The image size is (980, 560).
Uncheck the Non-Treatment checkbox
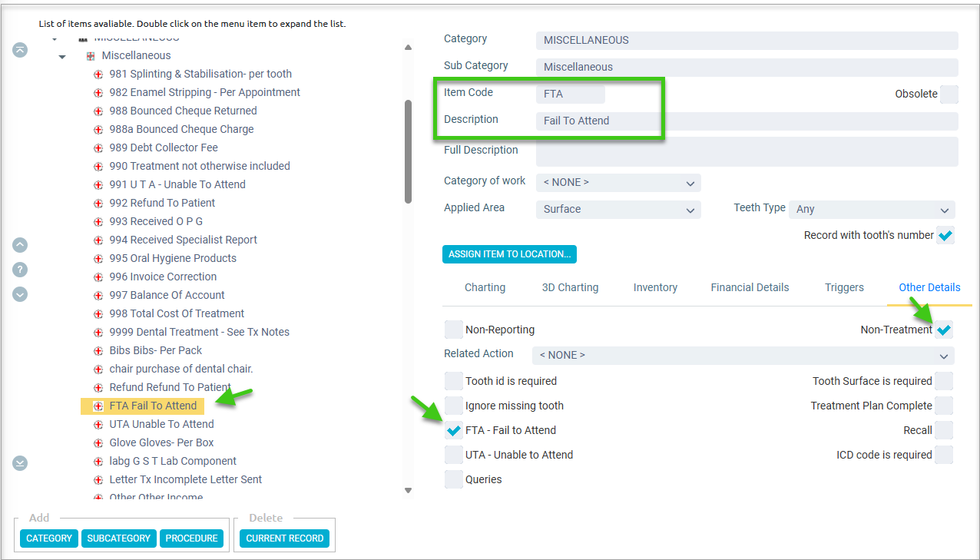click(944, 330)
